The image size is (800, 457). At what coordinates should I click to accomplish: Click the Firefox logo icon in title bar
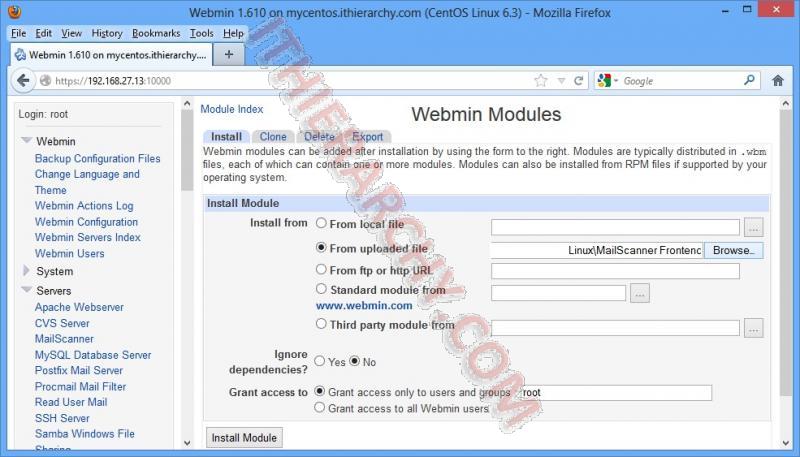point(15,12)
